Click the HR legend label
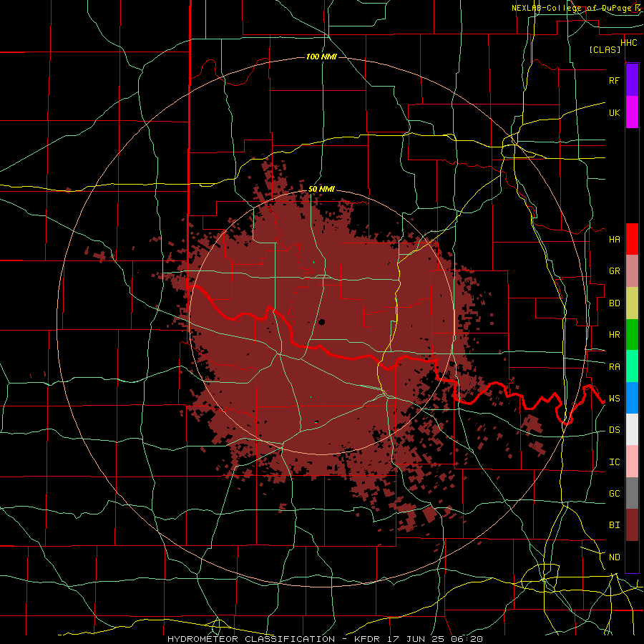The image size is (644, 644). click(x=615, y=335)
